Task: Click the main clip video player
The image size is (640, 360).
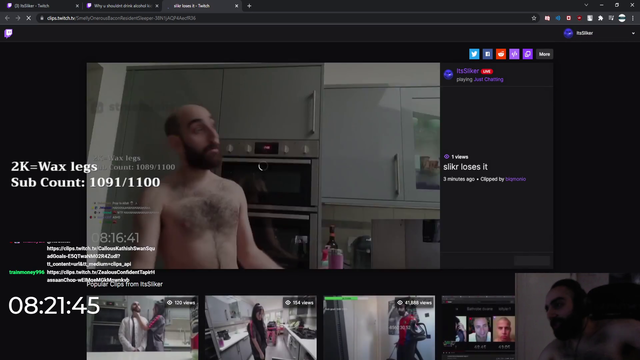Action: (263, 166)
